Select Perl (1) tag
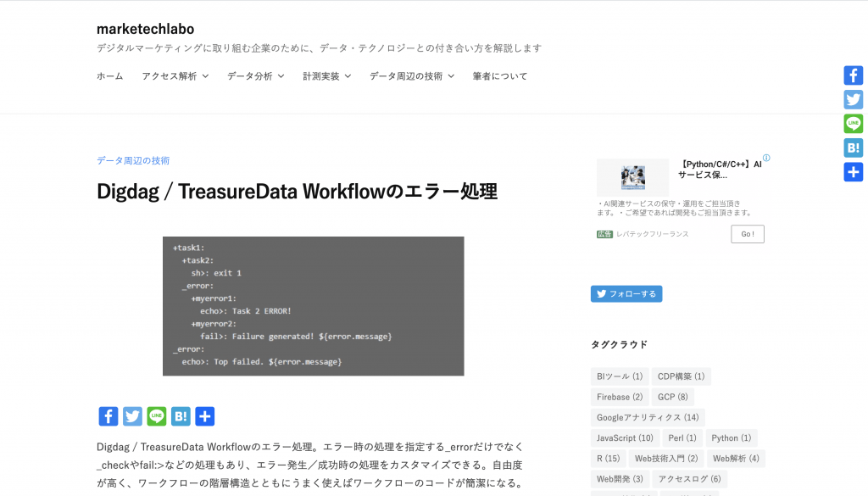The image size is (868, 496). pos(682,437)
